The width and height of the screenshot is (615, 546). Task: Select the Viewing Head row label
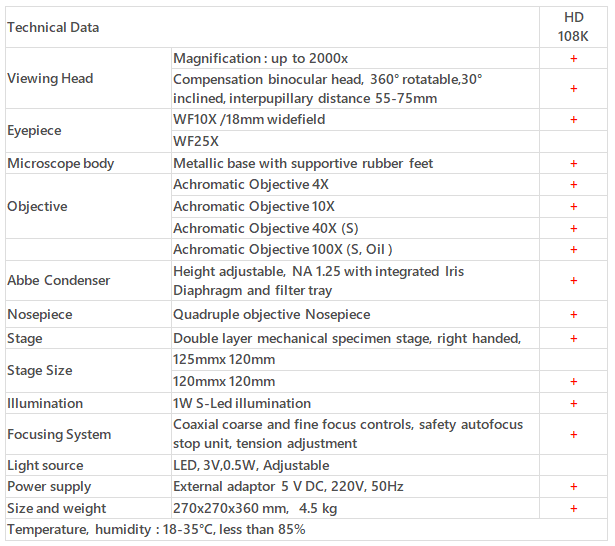click(x=50, y=78)
